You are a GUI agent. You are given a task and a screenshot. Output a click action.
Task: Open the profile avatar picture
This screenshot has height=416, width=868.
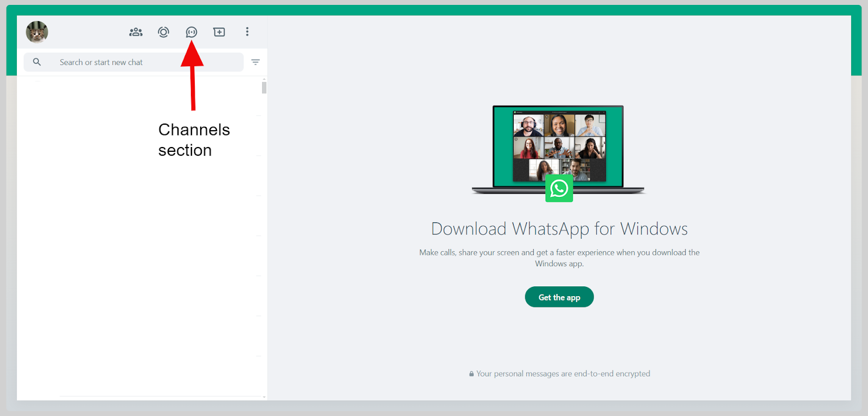37,32
